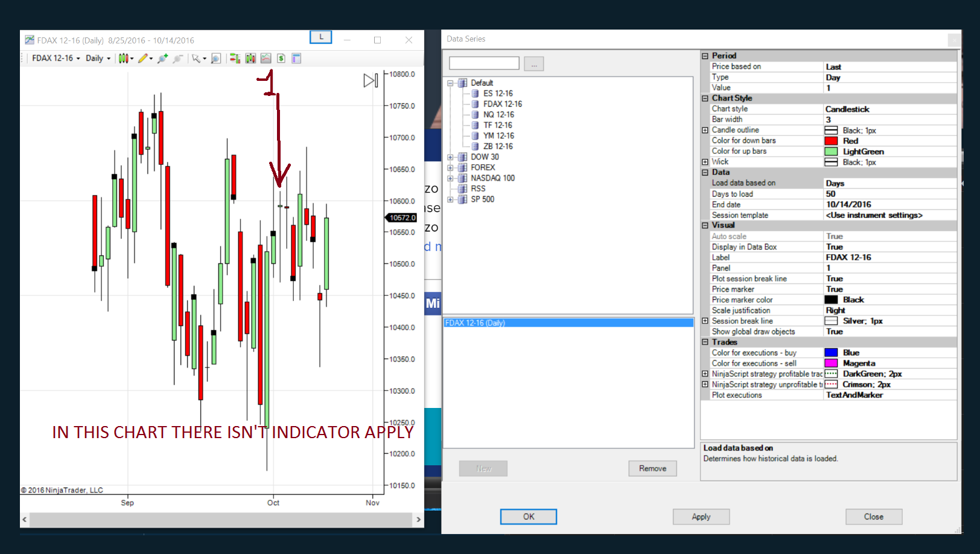The width and height of the screenshot is (980, 554).
Task: Collapse the Trades property section
Action: (705, 342)
